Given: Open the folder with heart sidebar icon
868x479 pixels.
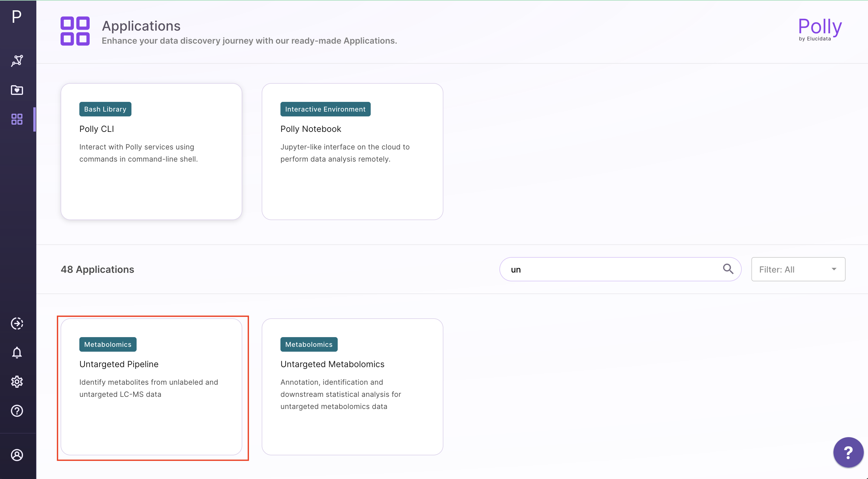Looking at the screenshot, I should pos(17,90).
